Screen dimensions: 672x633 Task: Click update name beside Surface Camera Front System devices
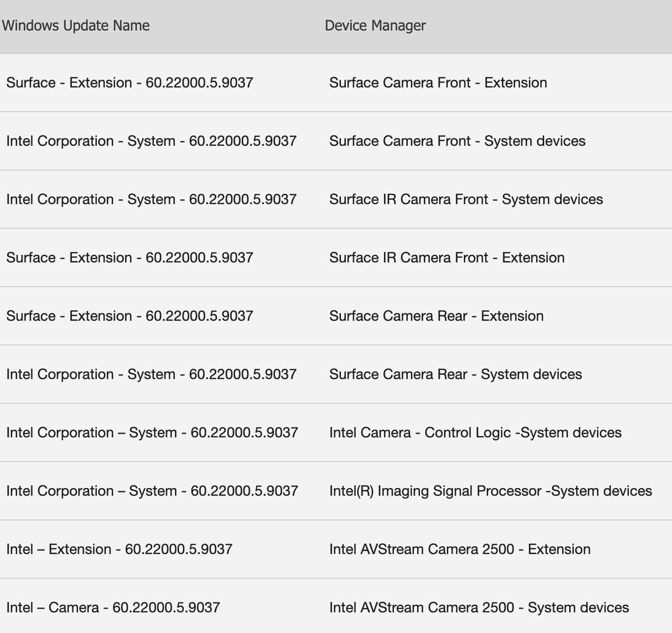point(152,141)
